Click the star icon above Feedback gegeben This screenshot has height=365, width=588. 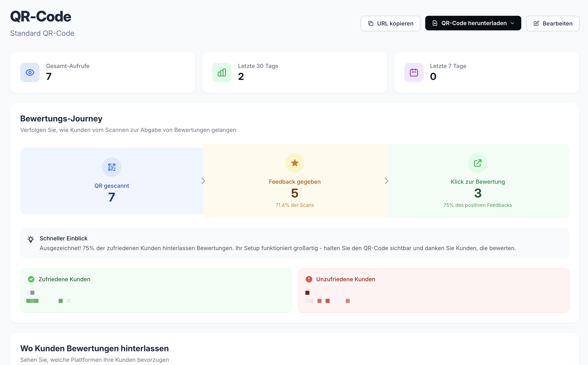[294, 163]
